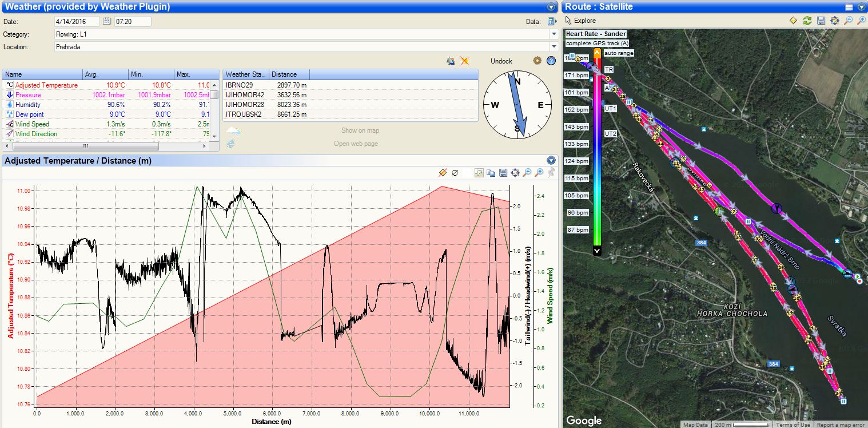Viewport: 868px width, 428px height.
Task: Click the weather colors icon left of Undock
Action: [x=451, y=61]
